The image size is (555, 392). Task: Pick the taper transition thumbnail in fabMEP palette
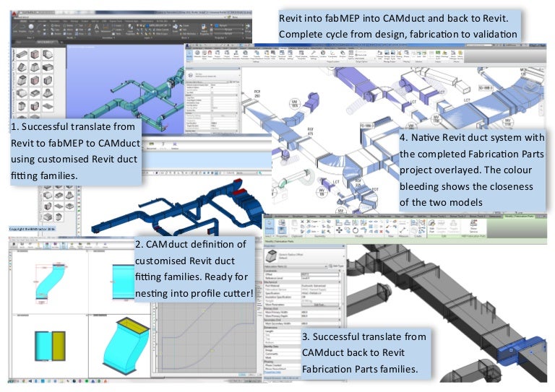pos(35,68)
